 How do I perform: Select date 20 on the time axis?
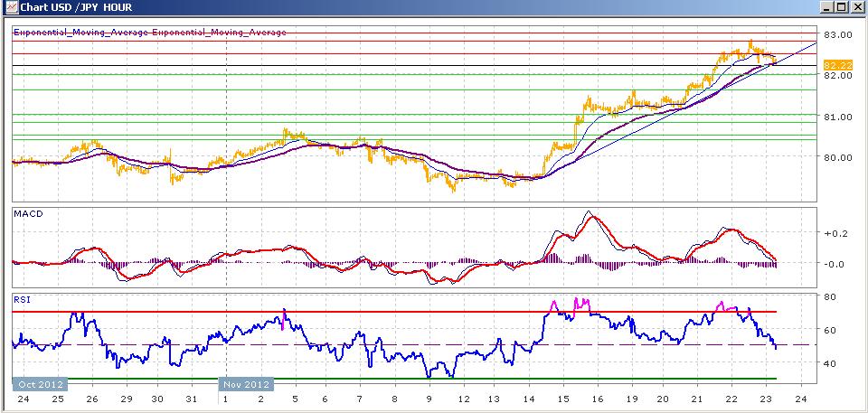pos(663,399)
